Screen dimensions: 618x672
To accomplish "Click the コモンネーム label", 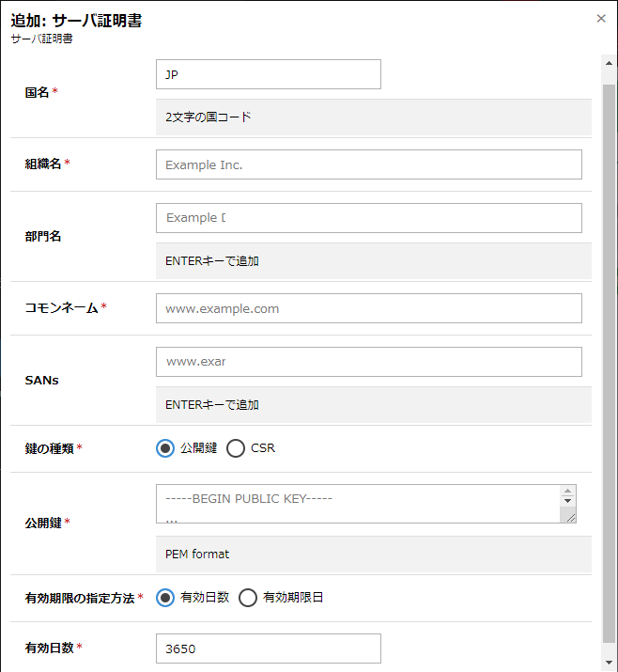I will pos(62,307).
